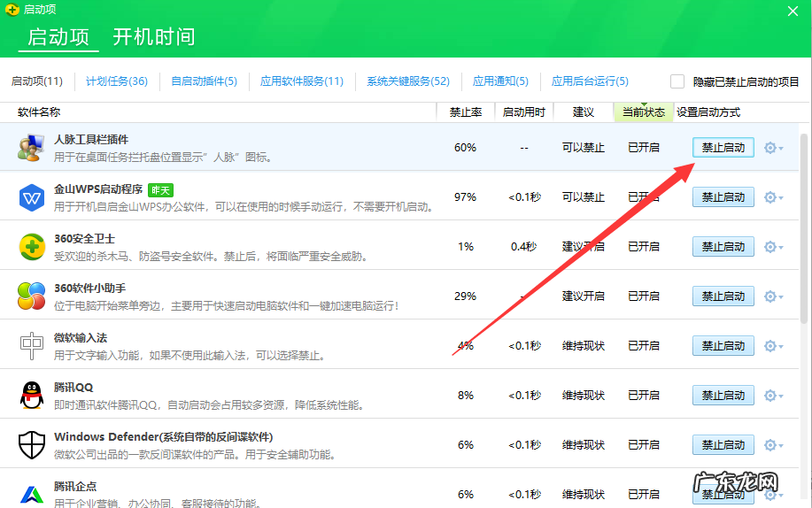Screen dimensions: 812x508
Task: Switch to the 启动项 main tab
Action: pos(58,37)
